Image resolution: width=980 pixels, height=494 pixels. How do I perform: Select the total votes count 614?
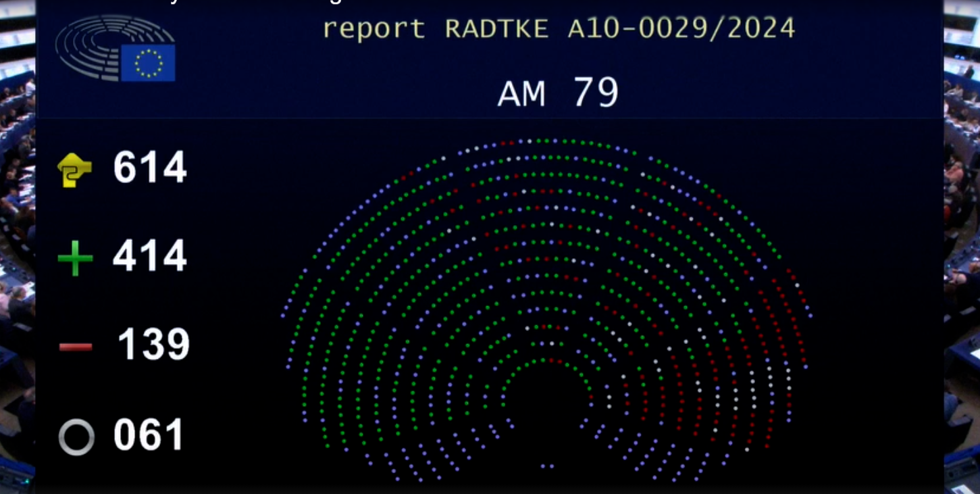[149, 168]
